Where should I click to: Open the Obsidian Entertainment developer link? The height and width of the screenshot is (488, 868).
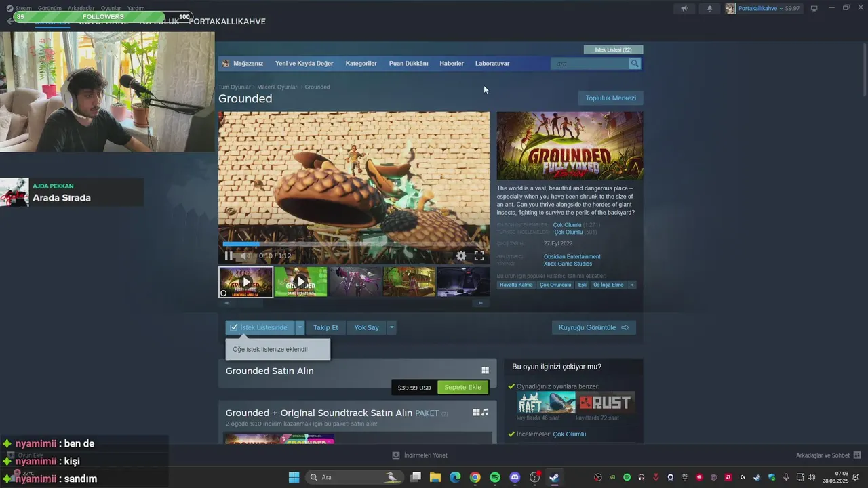(572, 257)
